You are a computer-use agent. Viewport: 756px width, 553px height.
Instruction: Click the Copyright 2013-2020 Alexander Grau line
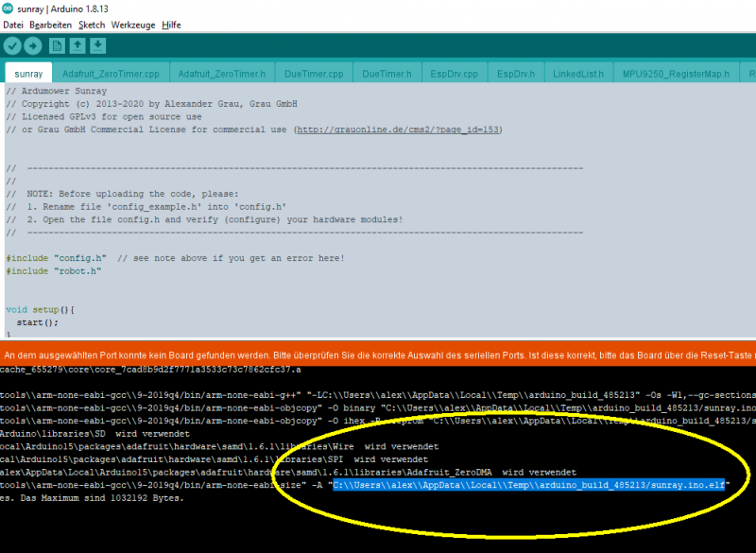point(151,104)
